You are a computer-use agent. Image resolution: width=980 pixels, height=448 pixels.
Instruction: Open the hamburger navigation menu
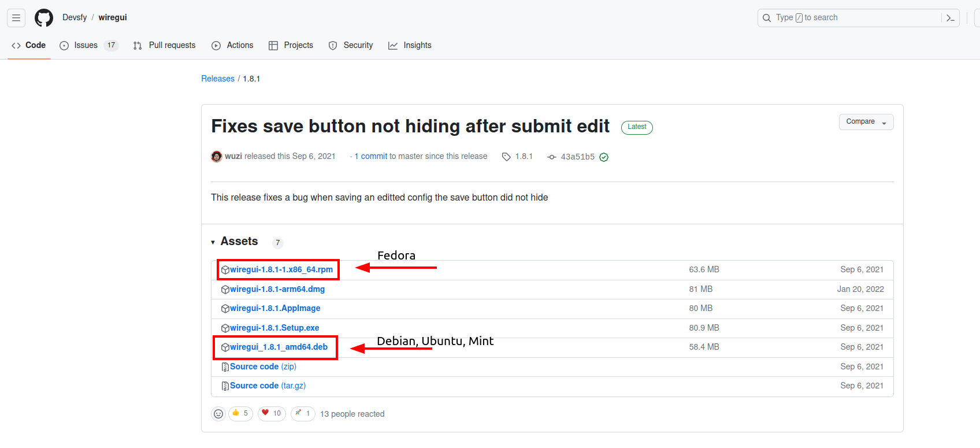(16, 18)
